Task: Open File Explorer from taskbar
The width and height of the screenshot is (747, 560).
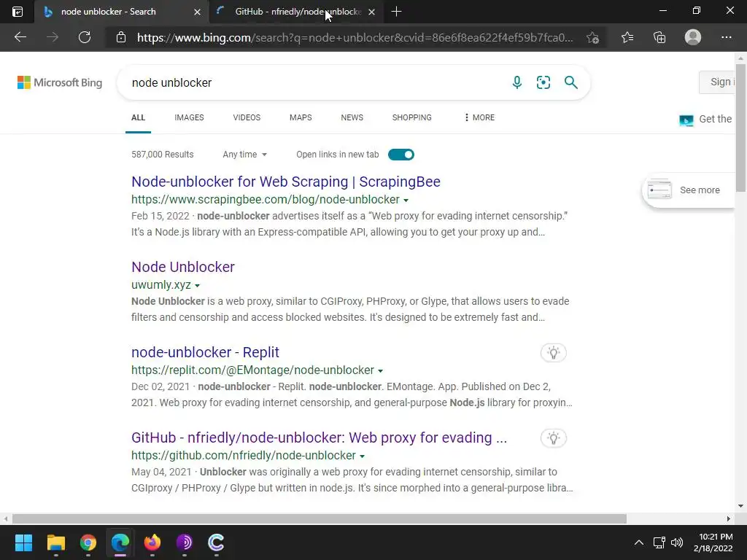Action: 55,542
